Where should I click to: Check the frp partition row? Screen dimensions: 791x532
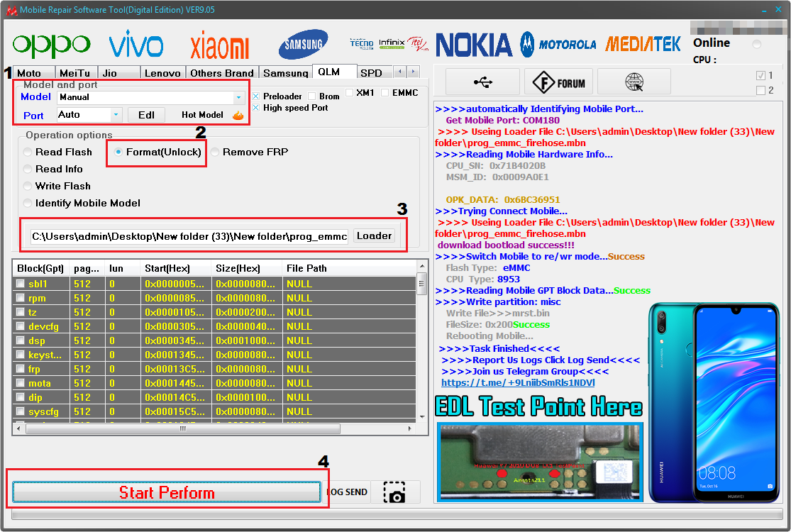(20, 369)
